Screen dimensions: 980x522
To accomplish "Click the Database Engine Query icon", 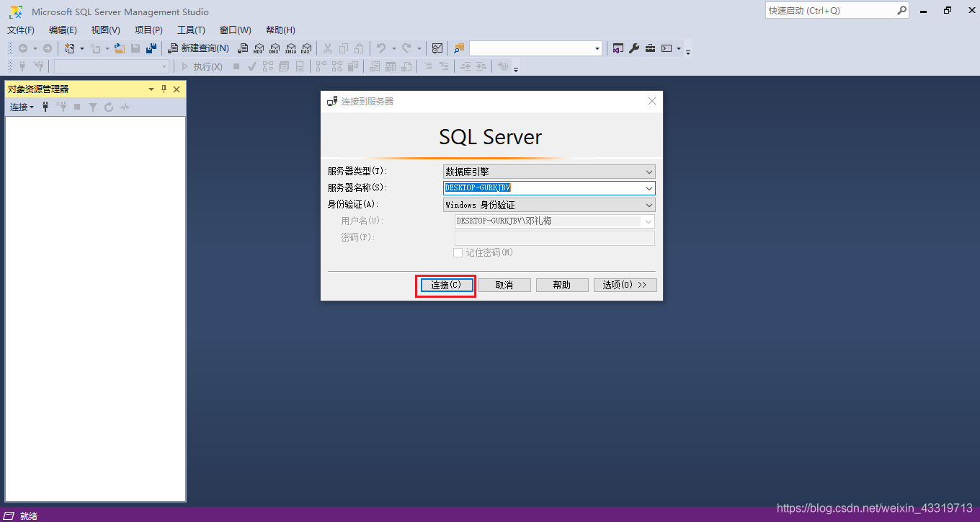I will 242,48.
